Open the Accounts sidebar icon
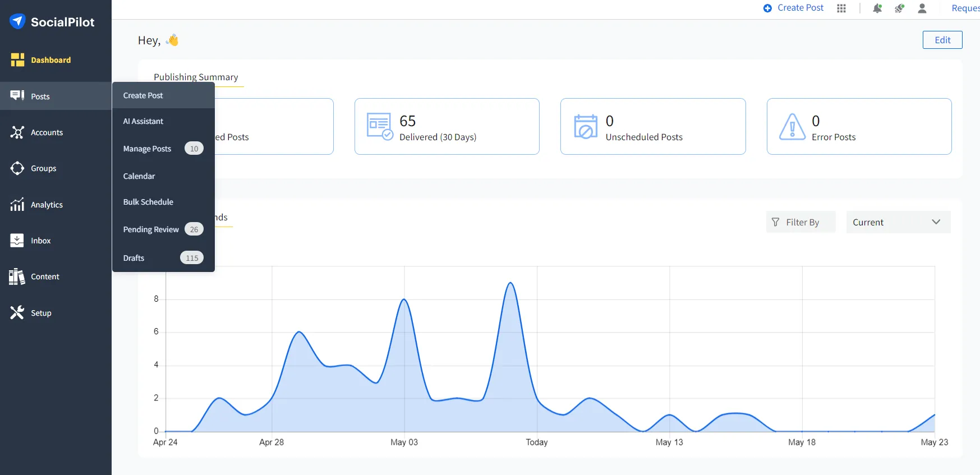 point(17,132)
